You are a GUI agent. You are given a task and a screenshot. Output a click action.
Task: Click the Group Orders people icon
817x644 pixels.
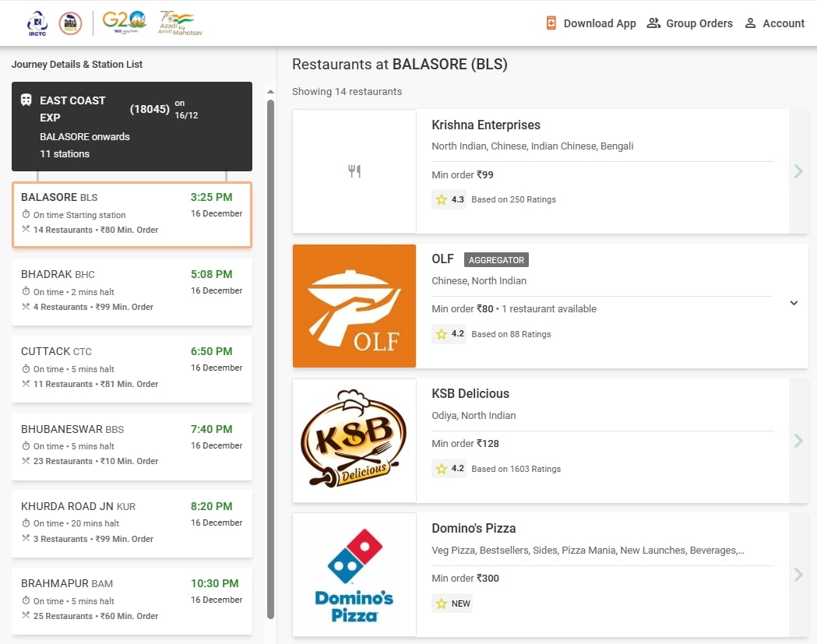coord(653,23)
